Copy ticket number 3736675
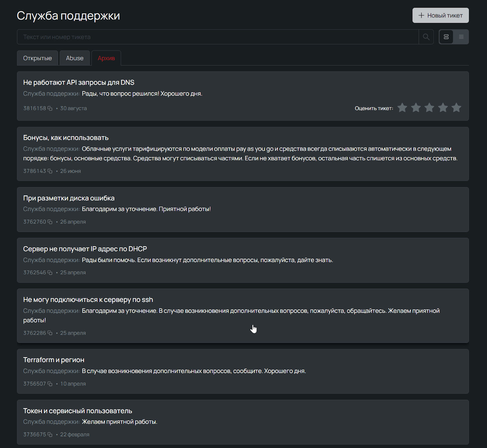This screenshot has height=448, width=487. click(50, 435)
